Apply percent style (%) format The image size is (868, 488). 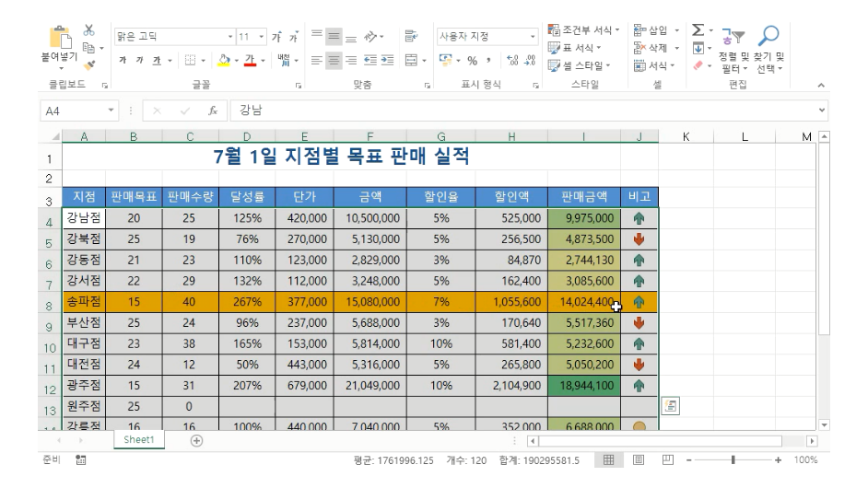point(472,60)
